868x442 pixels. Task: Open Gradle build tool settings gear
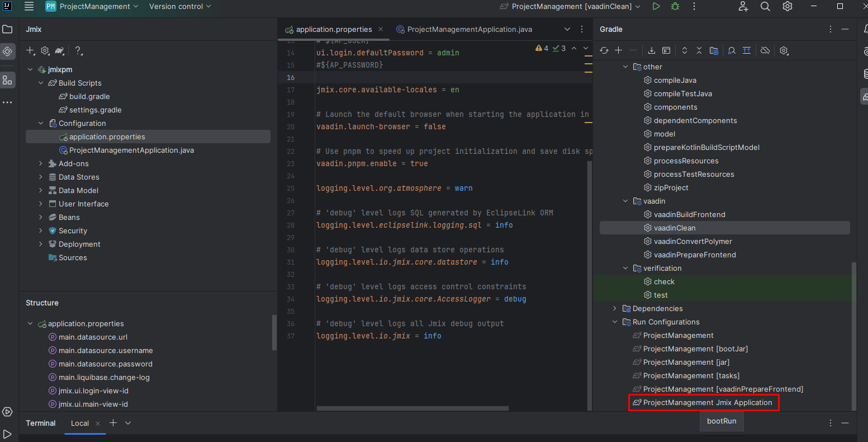point(784,50)
